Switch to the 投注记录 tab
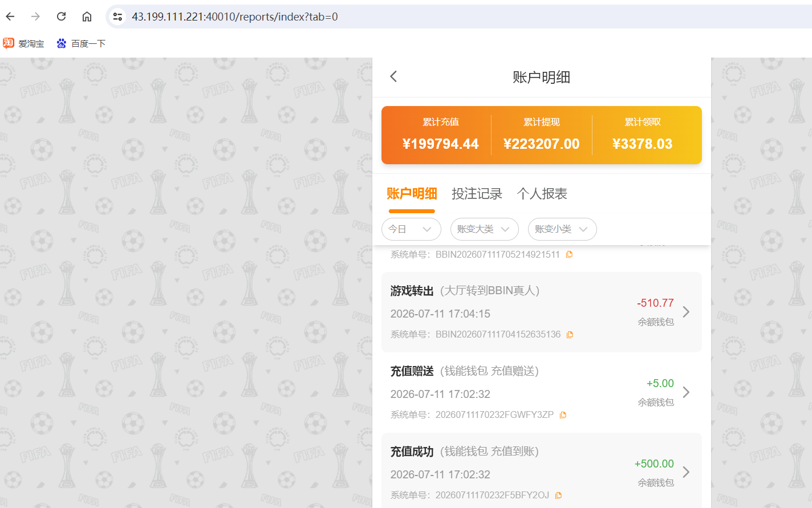The image size is (812, 508). (477, 194)
